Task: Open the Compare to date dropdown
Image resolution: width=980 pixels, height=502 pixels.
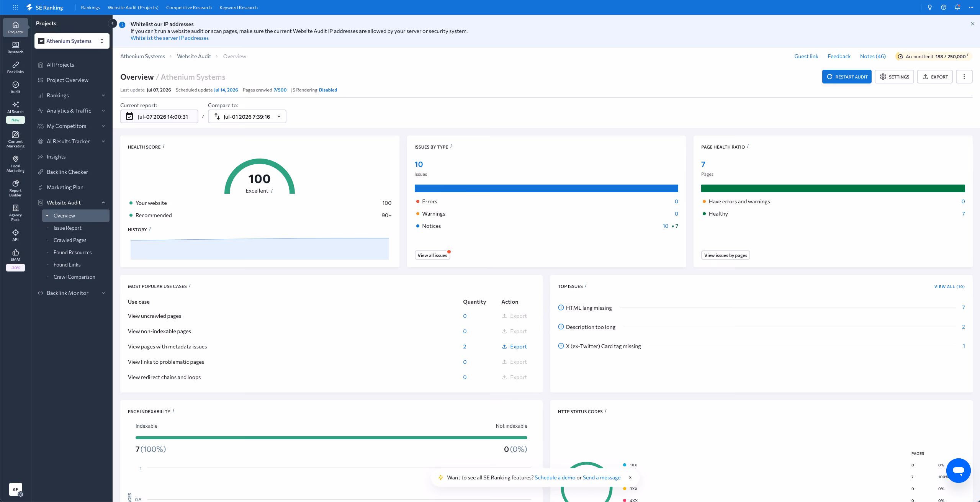Action: tap(247, 116)
